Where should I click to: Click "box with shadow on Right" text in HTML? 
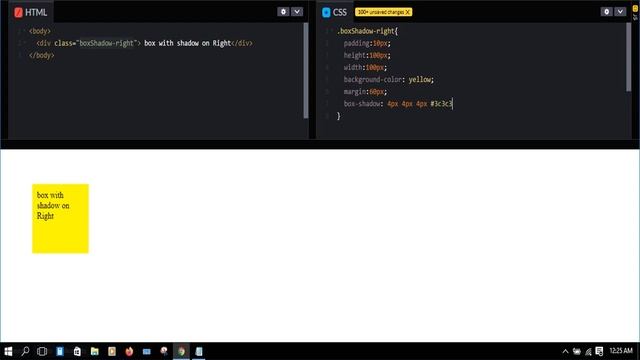tap(188, 43)
